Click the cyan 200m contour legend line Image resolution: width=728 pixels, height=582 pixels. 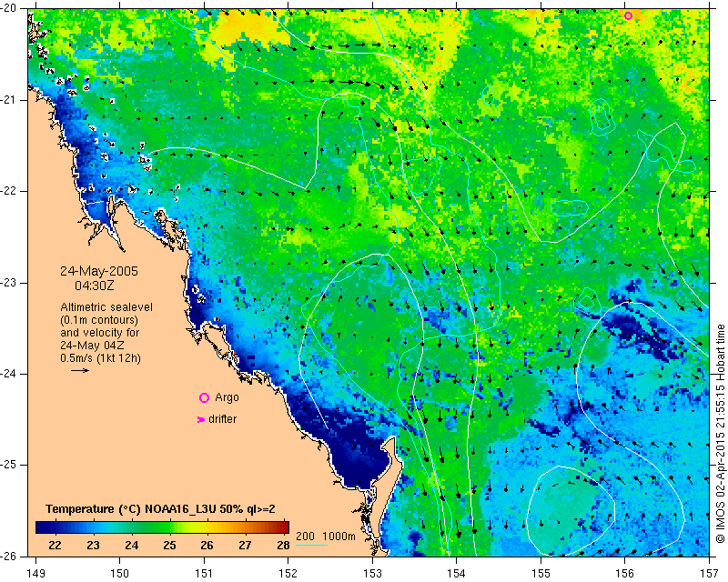click(311, 546)
